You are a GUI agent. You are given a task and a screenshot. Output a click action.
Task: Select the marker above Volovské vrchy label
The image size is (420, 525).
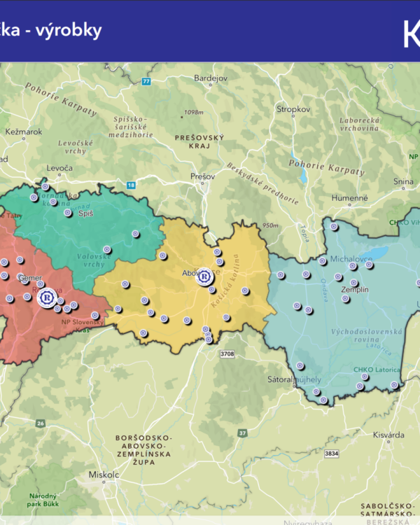point(107,249)
